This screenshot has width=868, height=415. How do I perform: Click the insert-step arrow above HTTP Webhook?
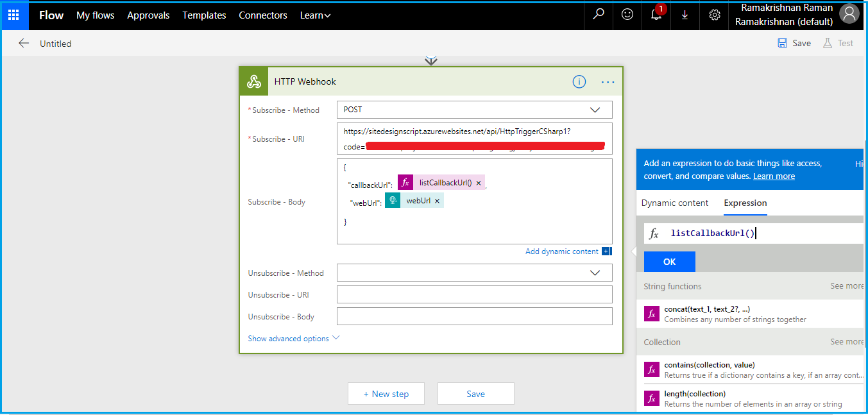(x=431, y=60)
